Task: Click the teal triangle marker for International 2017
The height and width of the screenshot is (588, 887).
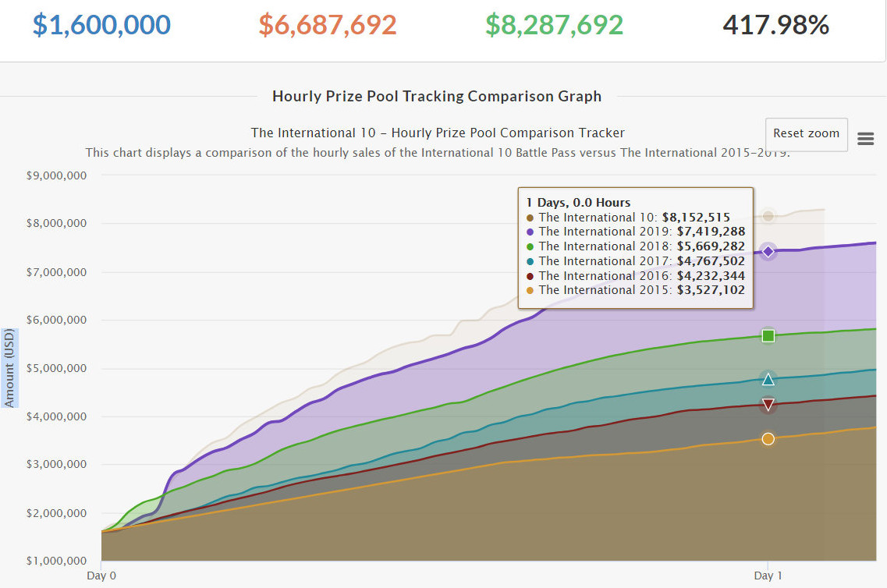Action: (x=768, y=380)
